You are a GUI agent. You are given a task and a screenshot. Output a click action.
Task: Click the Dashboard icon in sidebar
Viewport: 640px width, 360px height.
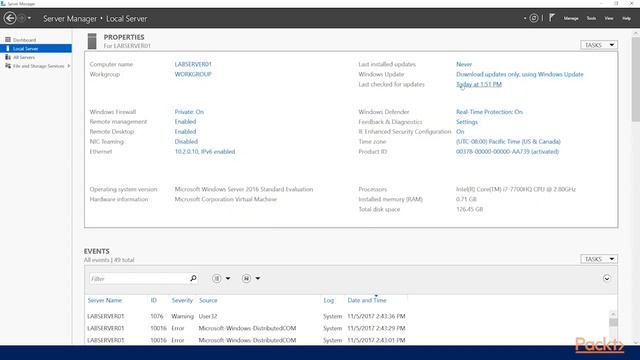pos(8,40)
